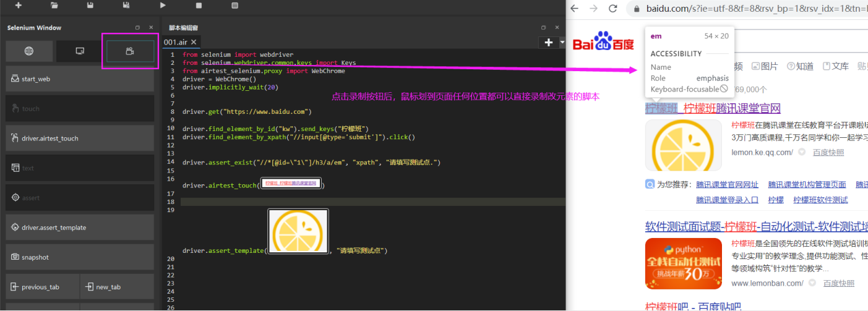The height and width of the screenshot is (311, 868).
Task: Click the browser address bar with baidu.com URL
Action: 757,9
